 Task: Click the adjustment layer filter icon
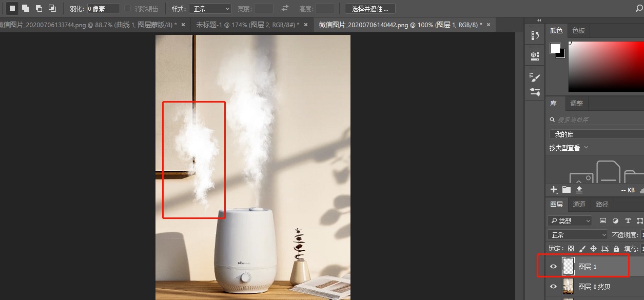(615, 221)
